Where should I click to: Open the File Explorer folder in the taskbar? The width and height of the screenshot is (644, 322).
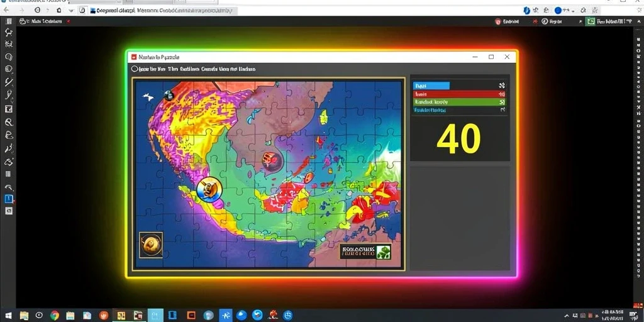pyautogui.click(x=25, y=316)
